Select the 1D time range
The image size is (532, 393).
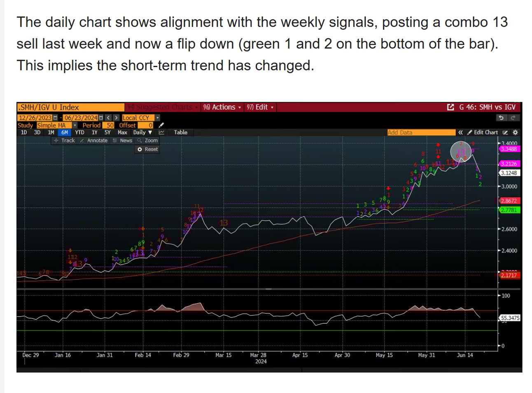coord(24,133)
